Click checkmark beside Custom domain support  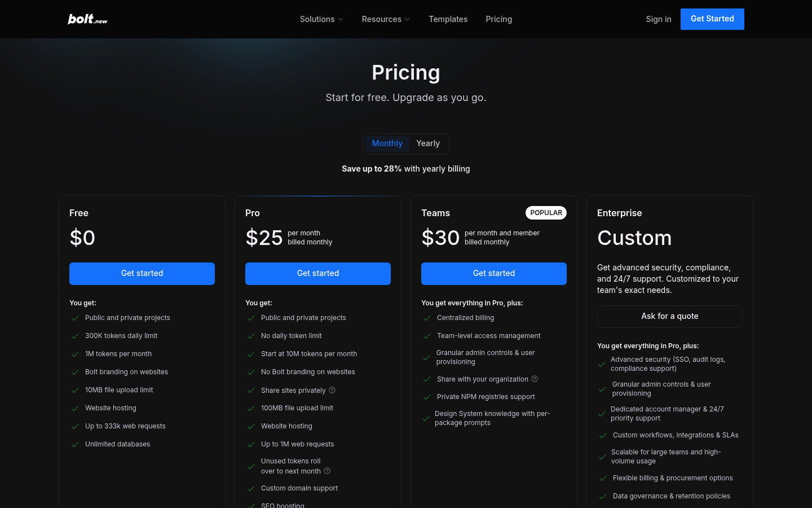[x=251, y=488]
